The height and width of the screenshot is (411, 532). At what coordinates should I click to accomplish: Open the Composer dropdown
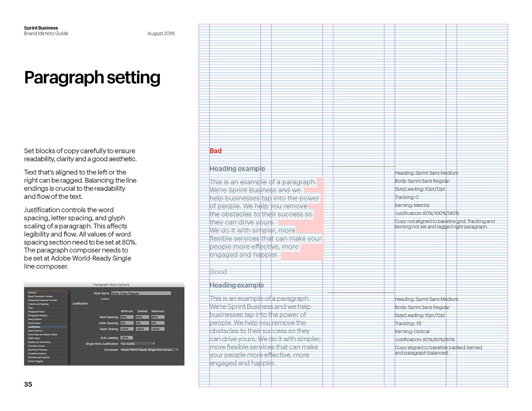pyautogui.click(x=149, y=350)
